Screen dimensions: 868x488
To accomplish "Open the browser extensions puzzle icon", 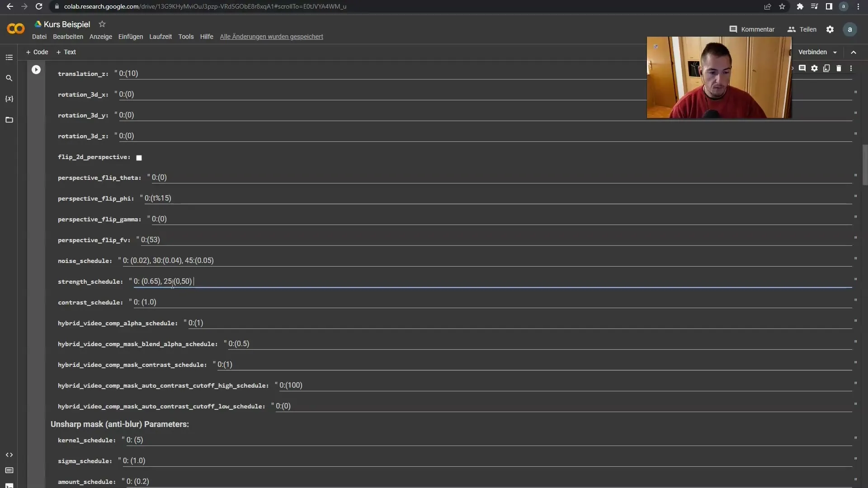I will [800, 6].
